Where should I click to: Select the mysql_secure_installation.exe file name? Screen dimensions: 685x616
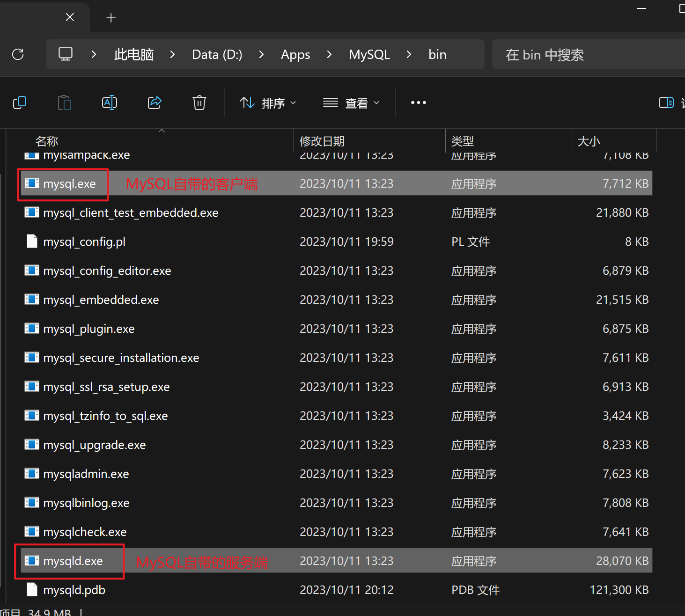(121, 358)
